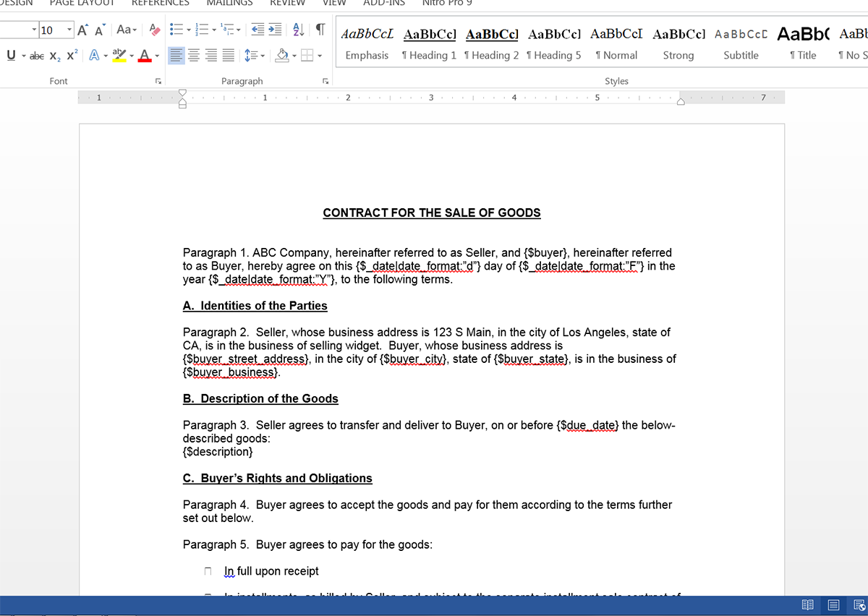This screenshot has width=868, height=616.
Task: Expand numbering library dropdown arrow
Action: (216, 30)
